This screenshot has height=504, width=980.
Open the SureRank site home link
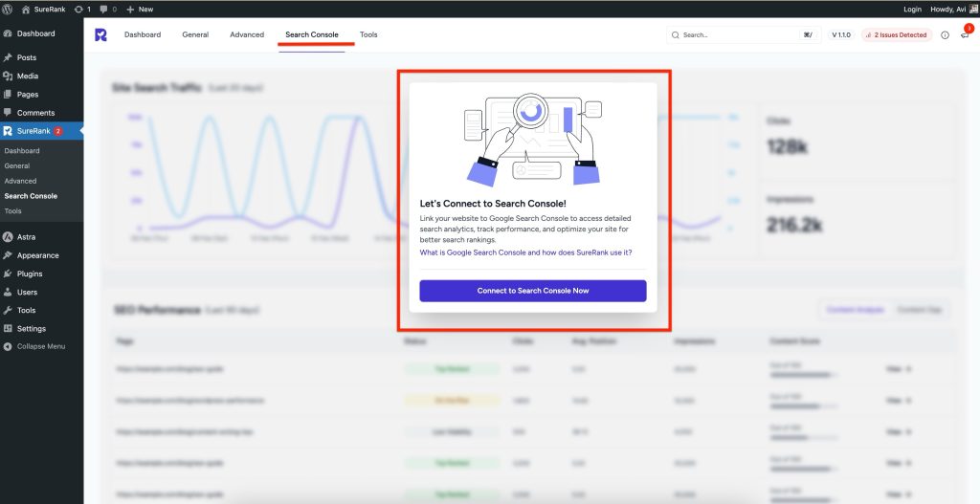pos(43,10)
